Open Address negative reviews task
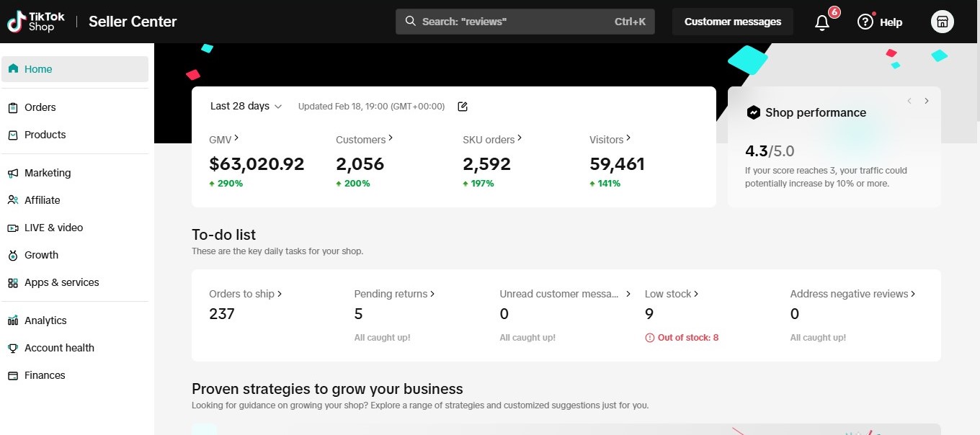The image size is (980, 435). coord(853,294)
